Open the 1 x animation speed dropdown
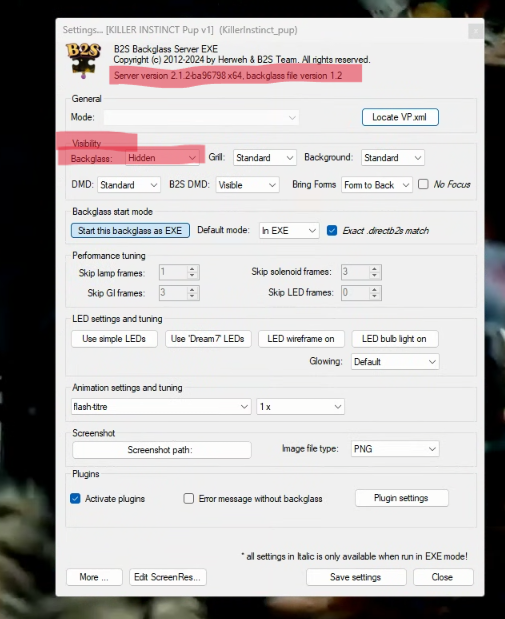The height and width of the screenshot is (619, 505). pyautogui.click(x=300, y=407)
